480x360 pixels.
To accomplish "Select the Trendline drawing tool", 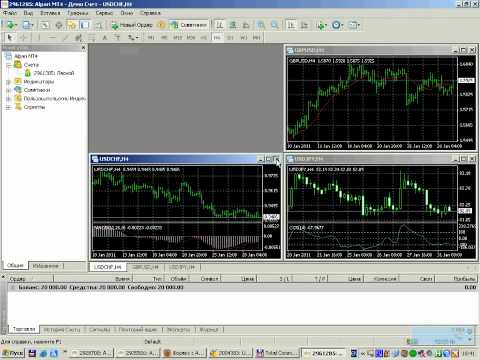I will coord(65,37).
